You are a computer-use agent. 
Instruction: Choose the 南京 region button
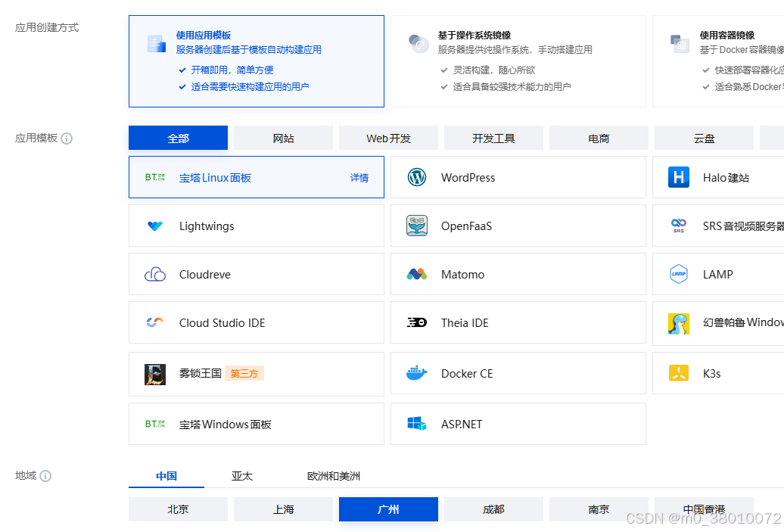click(599, 509)
